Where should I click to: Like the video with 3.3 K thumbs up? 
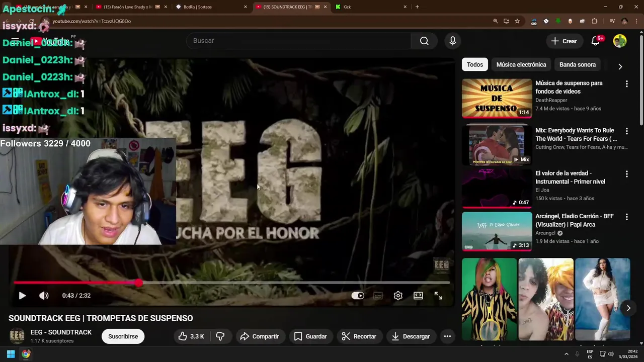coord(191,336)
